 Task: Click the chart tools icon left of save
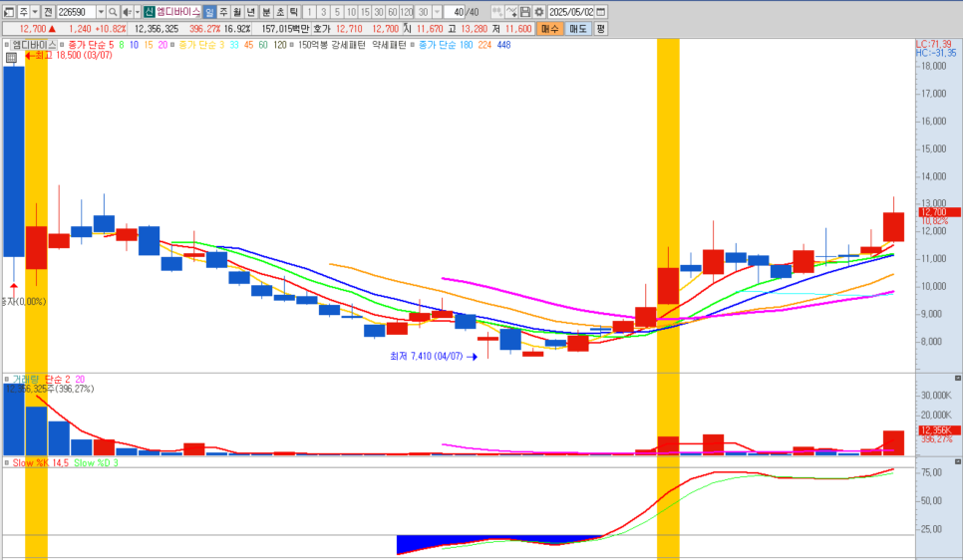click(497, 12)
